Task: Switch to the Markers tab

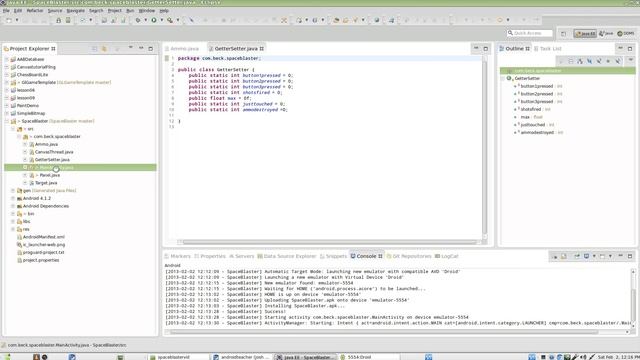Action: (x=178, y=256)
